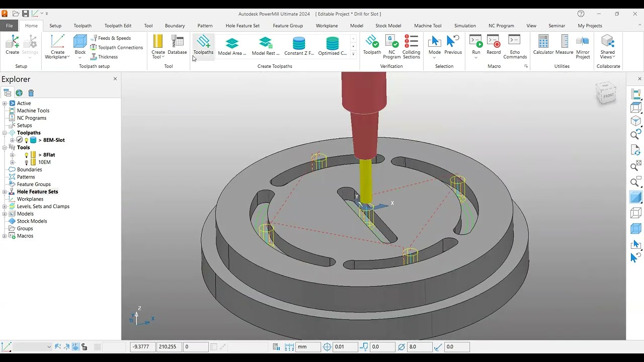The height and width of the screenshot is (362, 644).
Task: Click the tolerance field showing 0.01
Action: (x=345, y=347)
